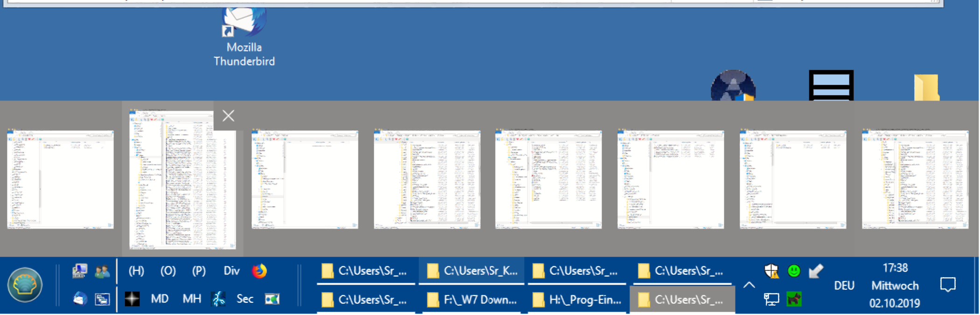This screenshot has width=980, height=315.
Task: Click the two-people users quick launch icon
Action: [102, 271]
